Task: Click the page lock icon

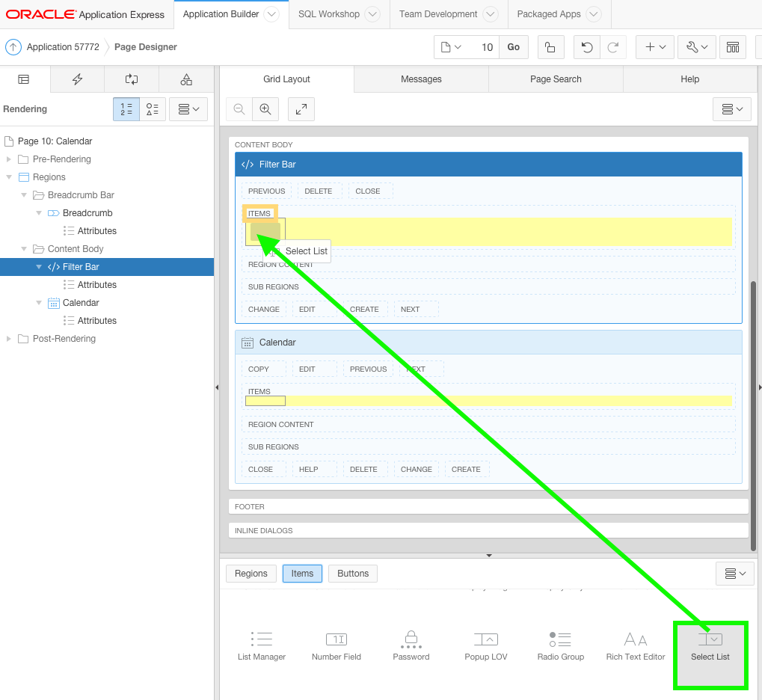Action: coord(550,47)
